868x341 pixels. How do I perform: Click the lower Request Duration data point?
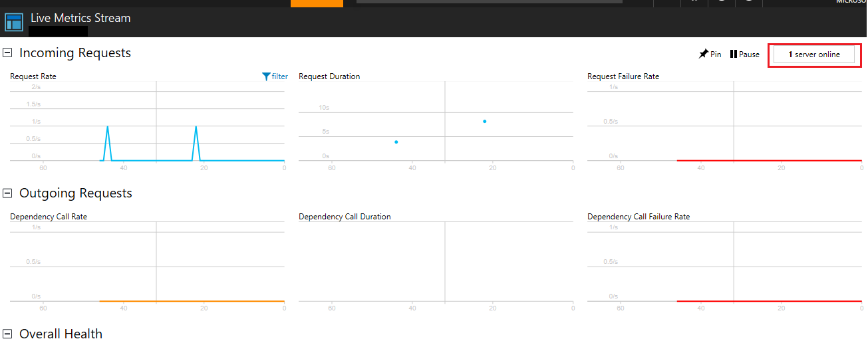click(x=396, y=142)
